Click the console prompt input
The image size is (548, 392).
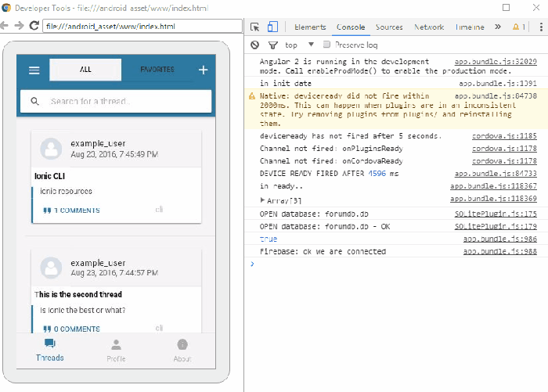pyautogui.click(x=398, y=264)
